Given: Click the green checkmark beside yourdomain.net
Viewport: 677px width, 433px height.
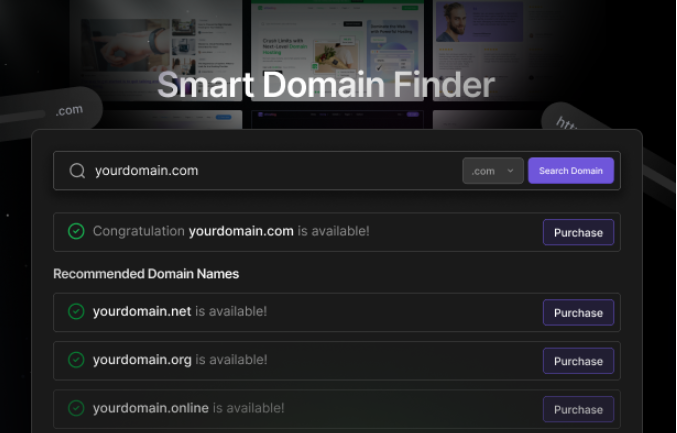Looking at the screenshot, I should [x=76, y=311].
